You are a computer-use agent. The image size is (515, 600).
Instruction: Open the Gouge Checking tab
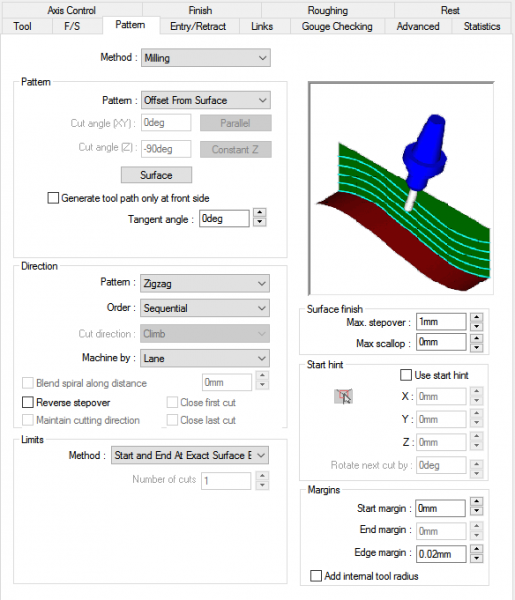pyautogui.click(x=337, y=26)
